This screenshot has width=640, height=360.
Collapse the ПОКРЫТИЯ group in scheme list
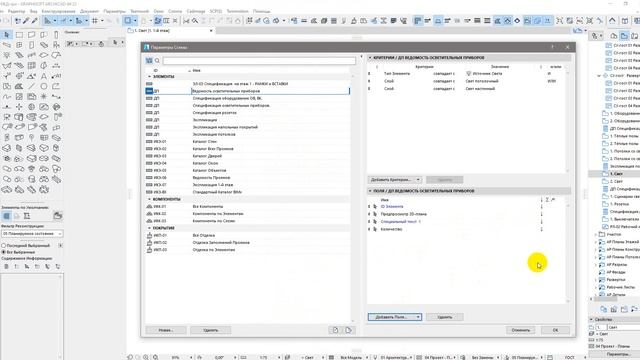(149, 228)
